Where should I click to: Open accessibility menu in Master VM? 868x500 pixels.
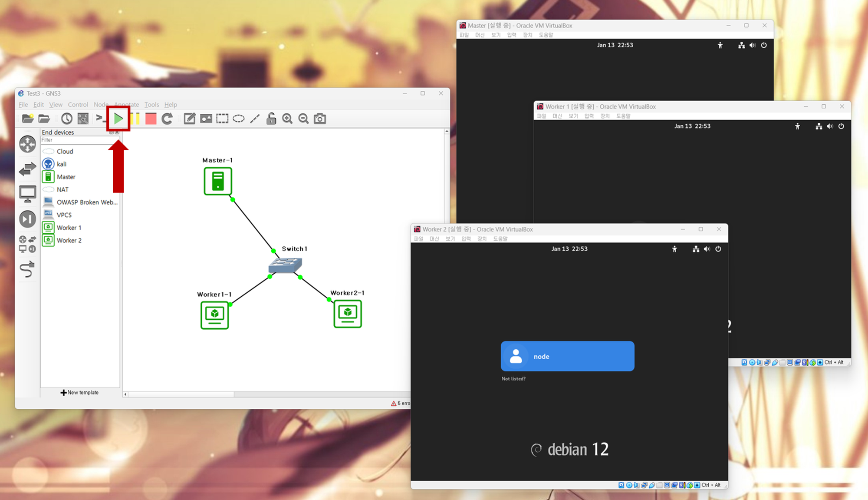[720, 45]
